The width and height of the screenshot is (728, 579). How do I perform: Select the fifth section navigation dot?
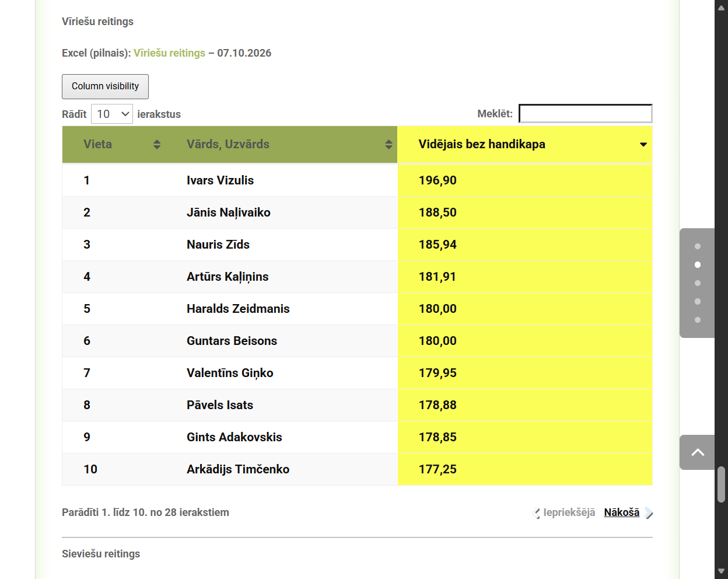[x=698, y=320]
